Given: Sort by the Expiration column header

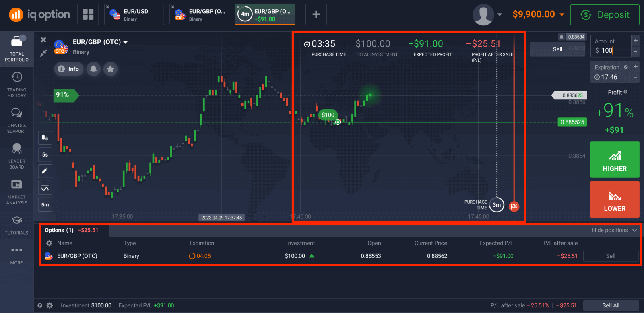Looking at the screenshot, I should click(202, 243).
